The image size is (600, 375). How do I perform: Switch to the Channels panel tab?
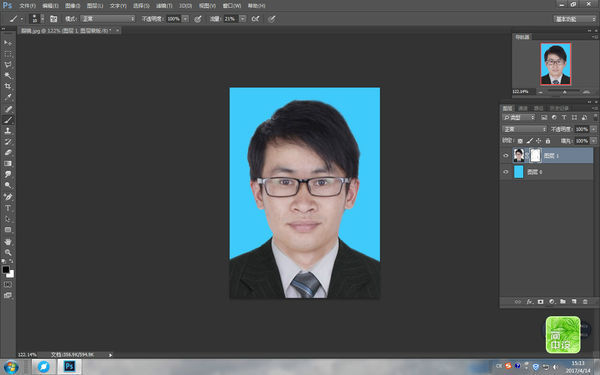point(523,108)
